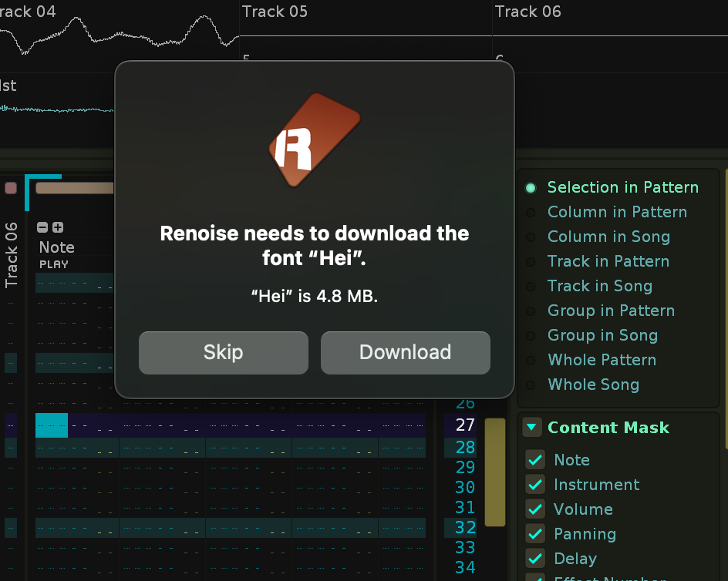Uncheck the Volume content mask checkbox

(535, 509)
